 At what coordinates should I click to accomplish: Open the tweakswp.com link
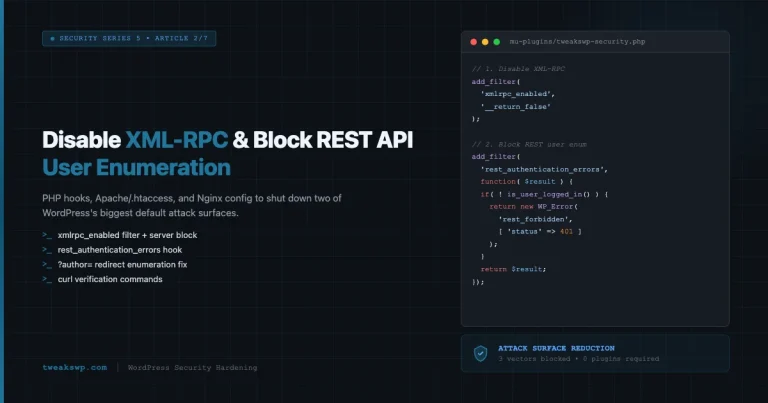pyautogui.click(x=74, y=367)
